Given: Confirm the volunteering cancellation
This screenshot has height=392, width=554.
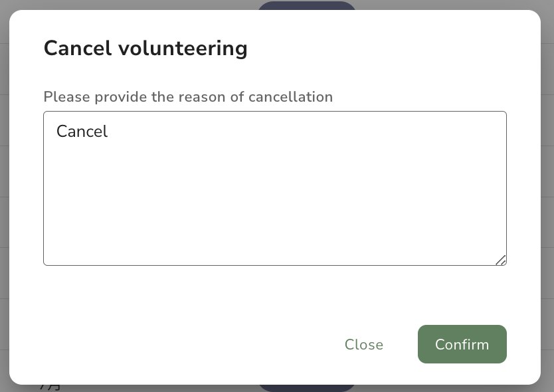Looking at the screenshot, I should [x=462, y=344].
